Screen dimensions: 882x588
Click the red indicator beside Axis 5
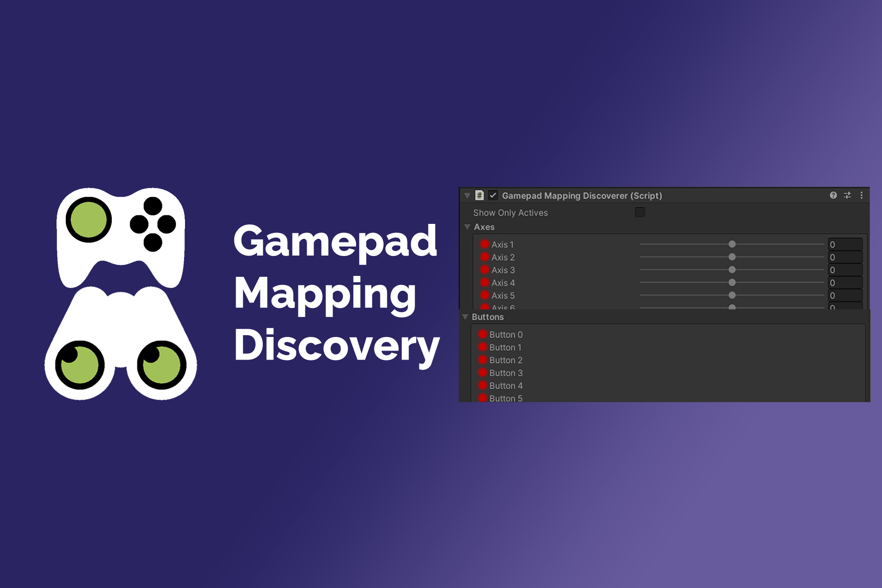484,295
